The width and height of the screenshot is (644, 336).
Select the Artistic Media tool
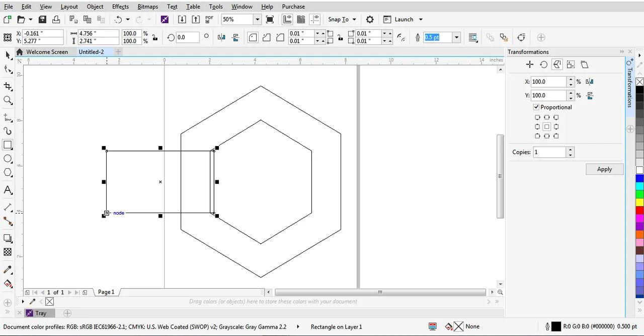8,131
